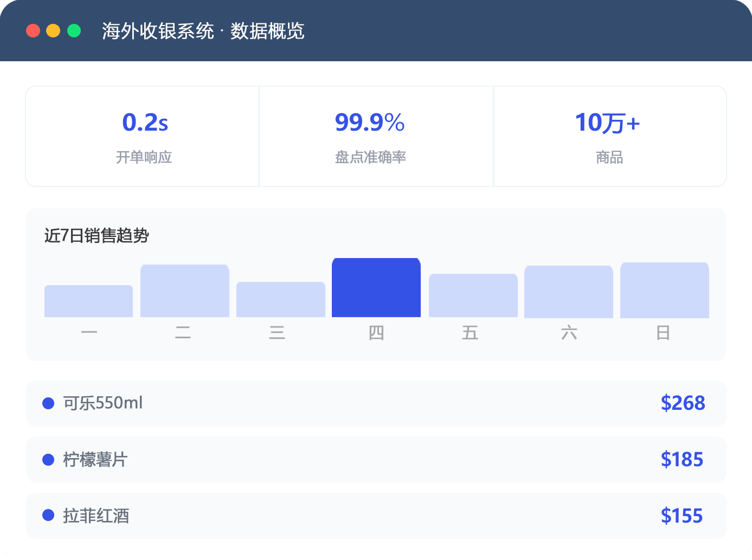This screenshot has height=560, width=752.
Task: Select the highlighted 四 sales bar
Action: click(x=376, y=287)
